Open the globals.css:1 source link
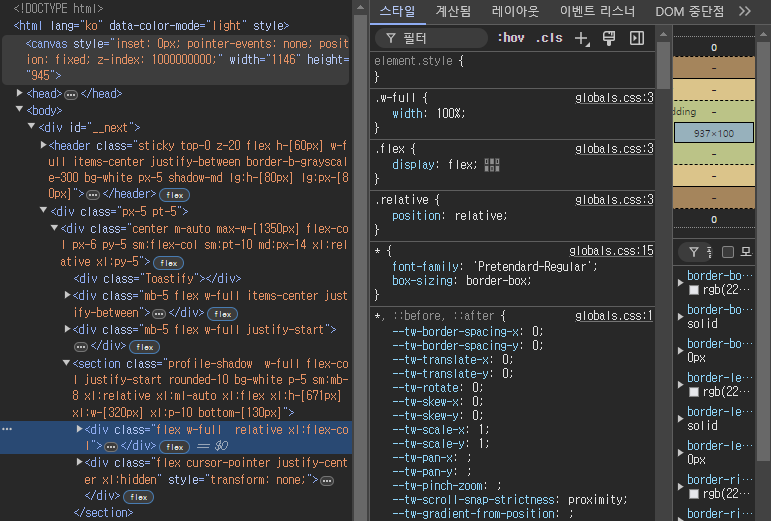The width and height of the screenshot is (771, 521). 614,316
